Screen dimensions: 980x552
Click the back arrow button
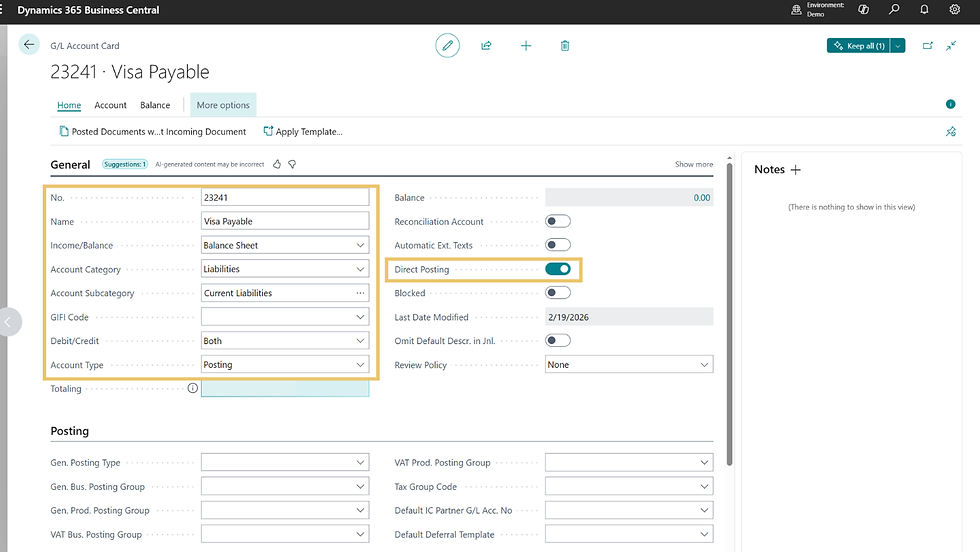29,44
